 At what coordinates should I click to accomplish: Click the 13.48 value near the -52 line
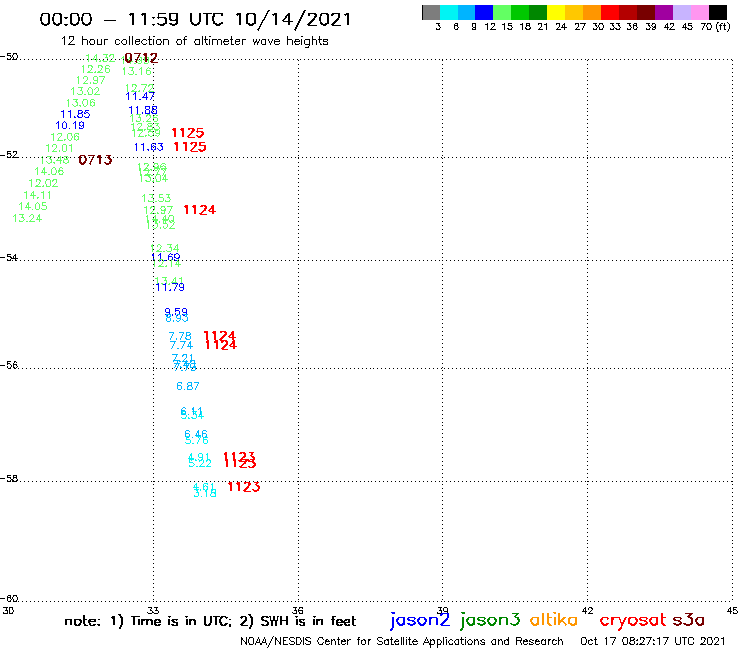[55, 160]
